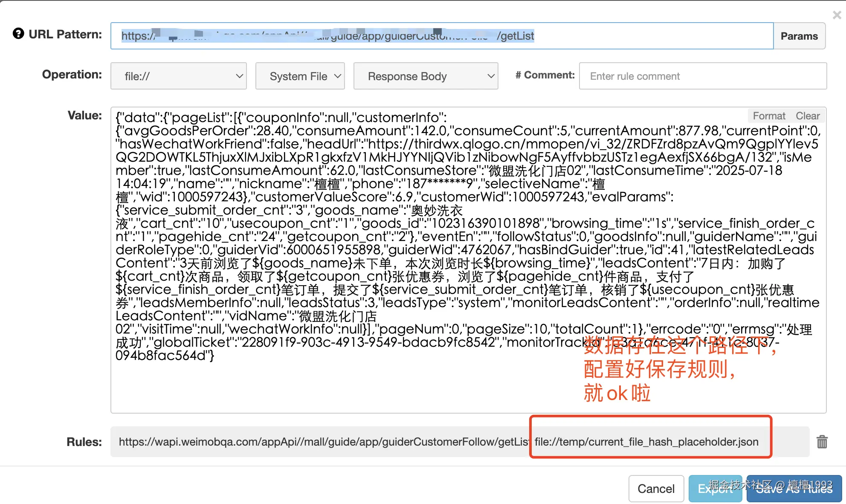
Task: Click the Enter rule comment field
Action: (702, 76)
